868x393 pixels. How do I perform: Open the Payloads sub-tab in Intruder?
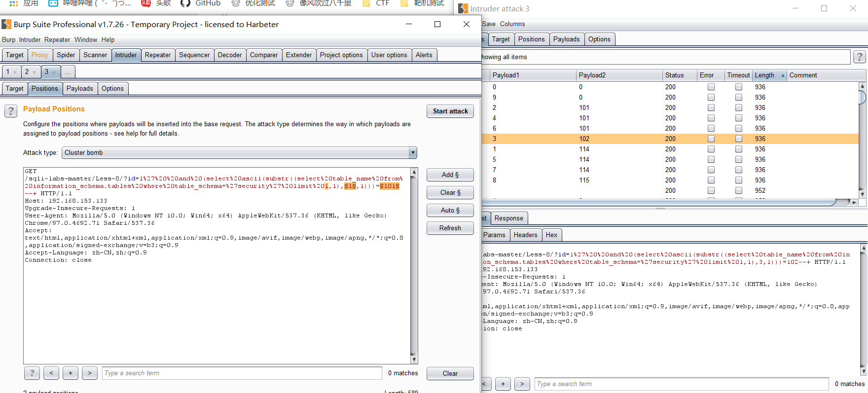pyautogui.click(x=79, y=89)
